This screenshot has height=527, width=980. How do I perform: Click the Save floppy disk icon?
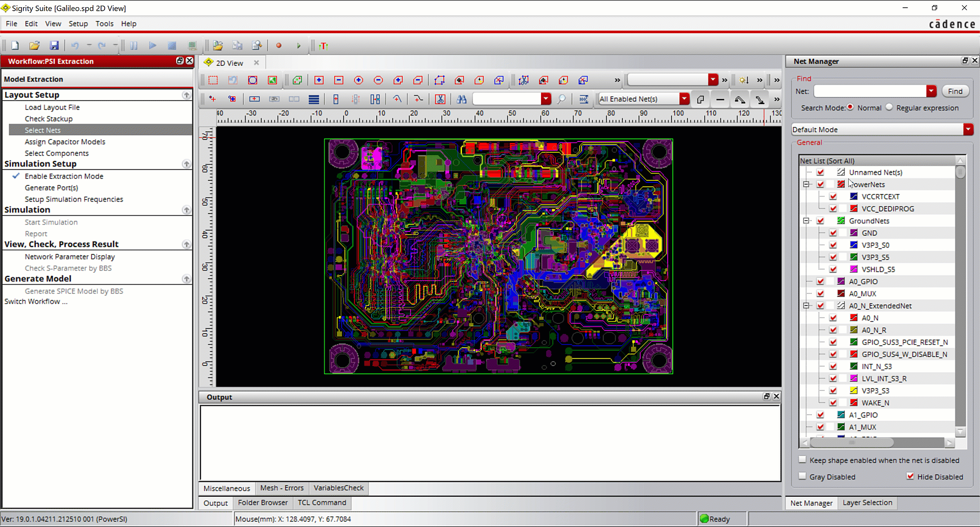[54, 45]
